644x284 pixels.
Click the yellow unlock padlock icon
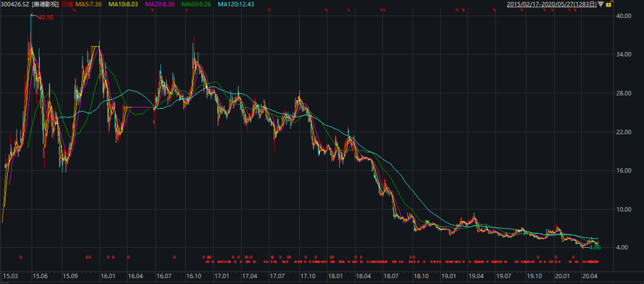609,4
